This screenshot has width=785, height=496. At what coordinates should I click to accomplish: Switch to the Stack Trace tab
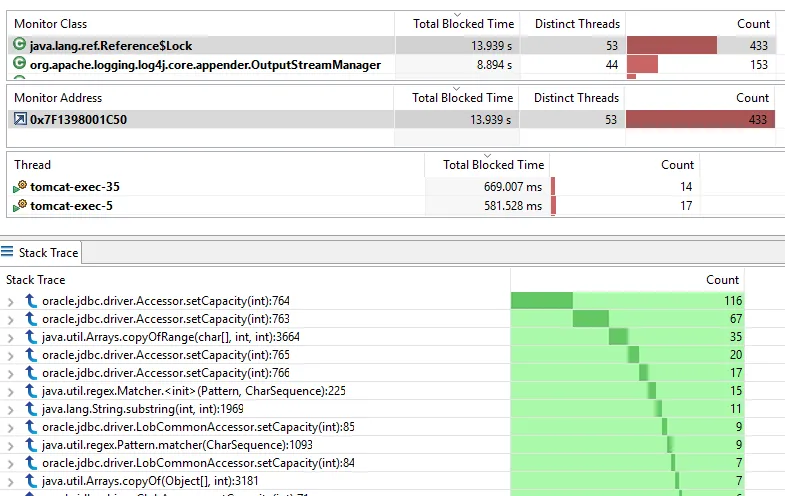41,252
